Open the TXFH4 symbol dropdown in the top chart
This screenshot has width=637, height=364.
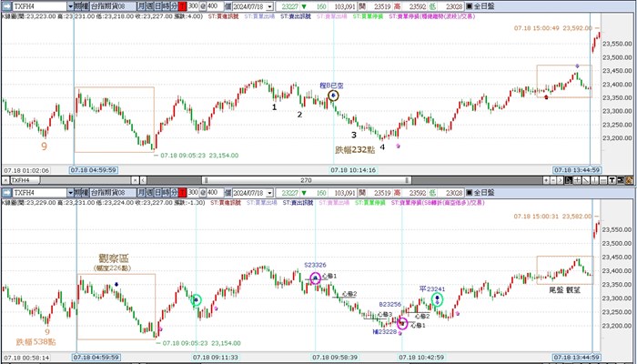71,5
